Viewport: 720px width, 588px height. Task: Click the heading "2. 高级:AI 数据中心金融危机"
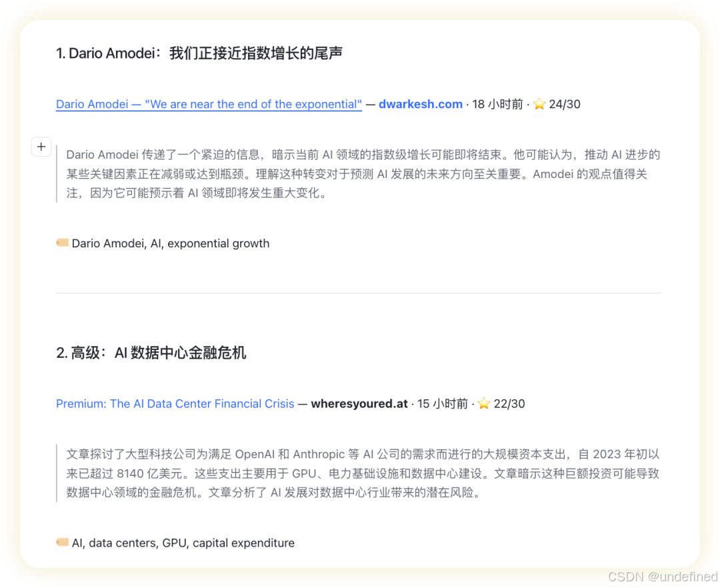(151, 353)
